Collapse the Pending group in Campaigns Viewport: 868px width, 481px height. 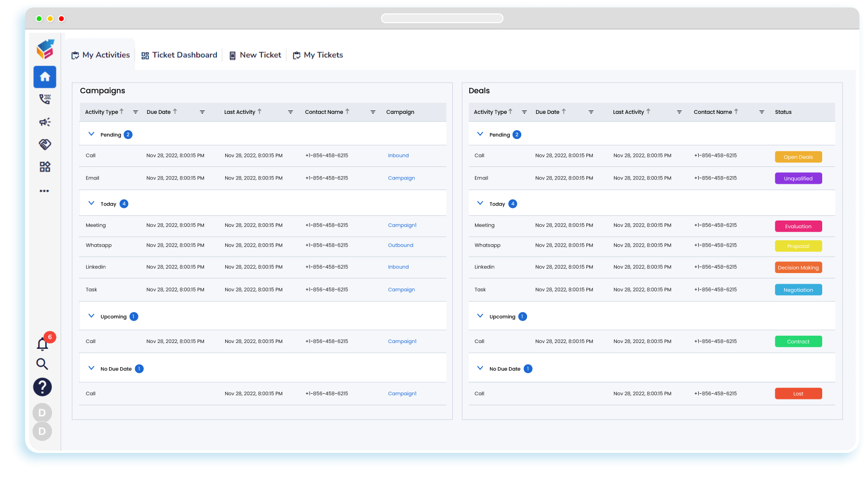coord(91,134)
